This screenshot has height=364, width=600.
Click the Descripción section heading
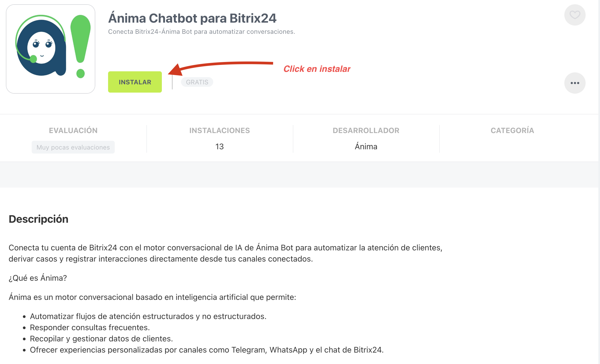click(39, 219)
